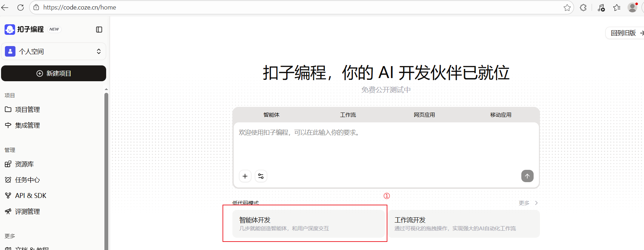Click the chevron next to 更多
This screenshot has height=250, width=644.
[536, 203]
